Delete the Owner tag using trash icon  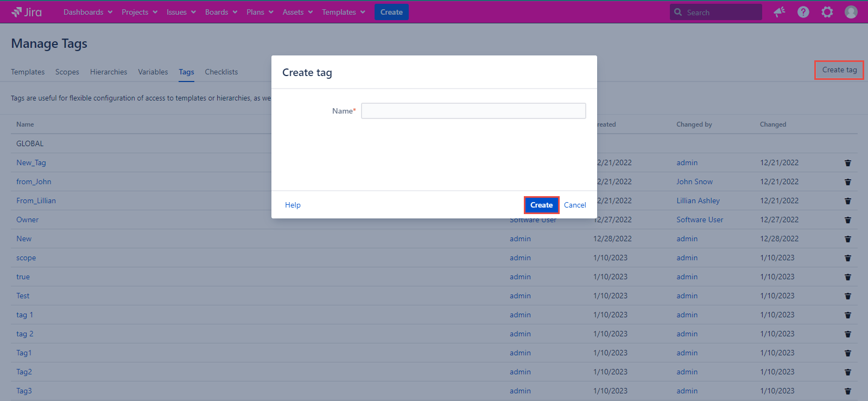click(x=847, y=220)
